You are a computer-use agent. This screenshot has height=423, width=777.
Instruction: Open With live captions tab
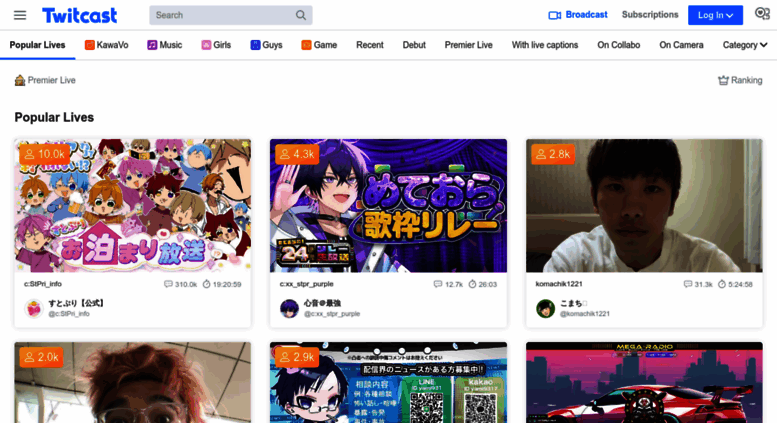545,45
